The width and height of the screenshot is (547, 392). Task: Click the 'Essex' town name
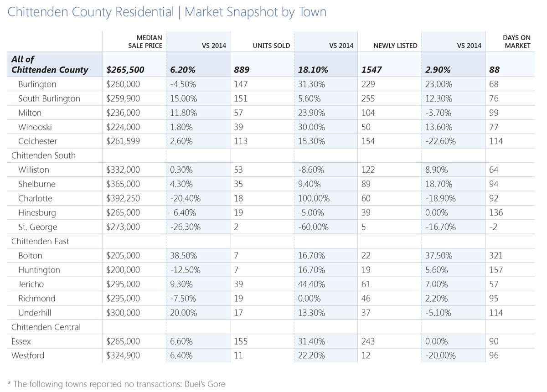[x=21, y=341]
